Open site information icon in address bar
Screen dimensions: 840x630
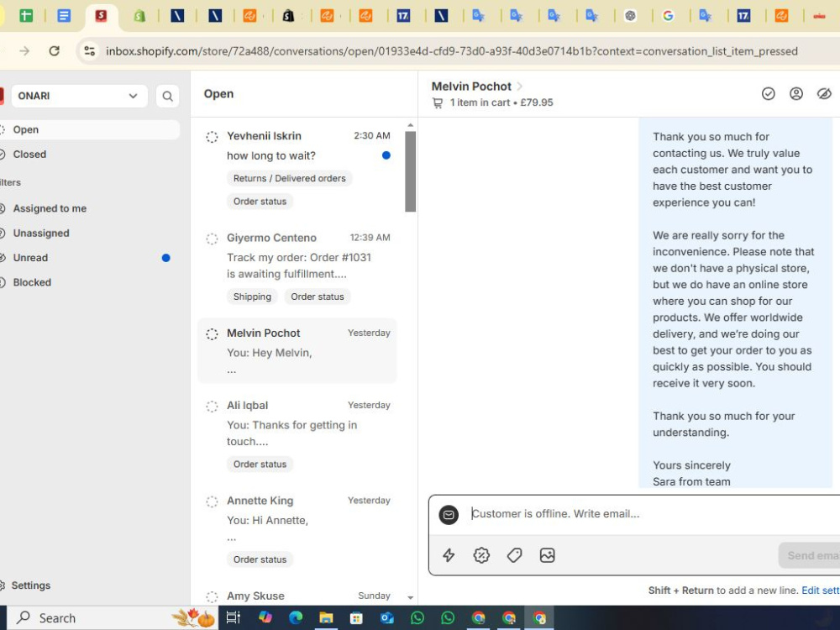(90, 51)
